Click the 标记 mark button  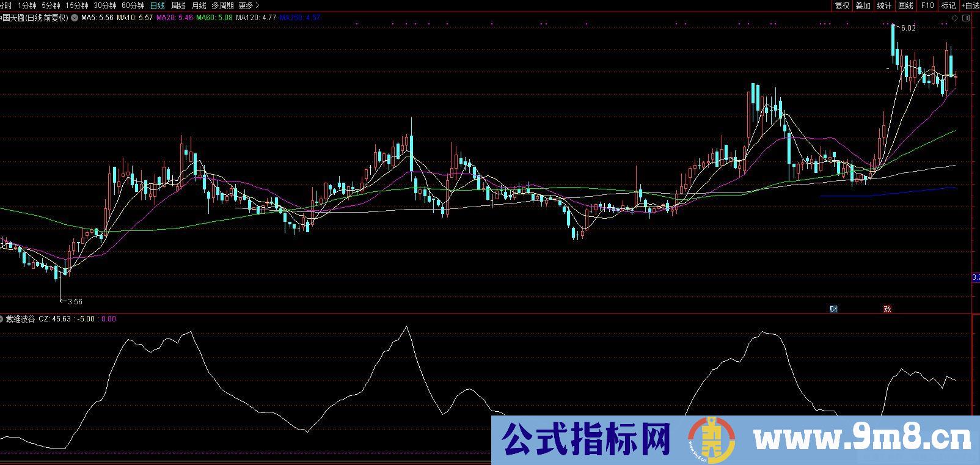(x=948, y=5)
